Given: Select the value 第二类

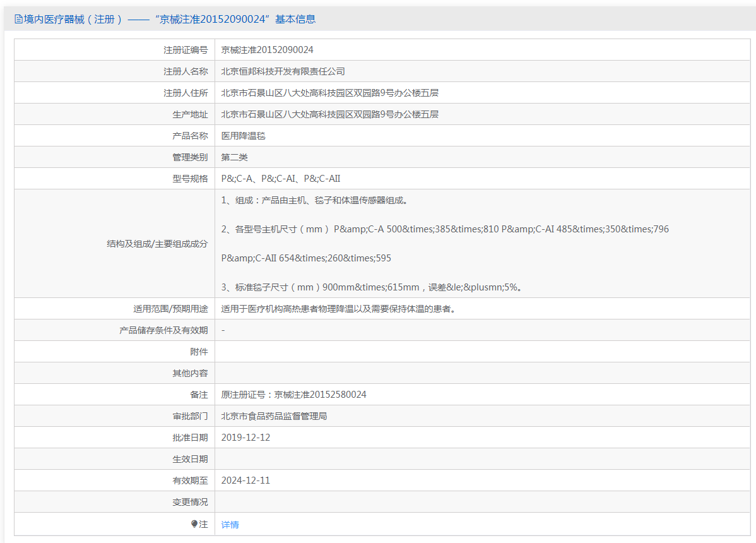Looking at the screenshot, I should pos(234,157).
